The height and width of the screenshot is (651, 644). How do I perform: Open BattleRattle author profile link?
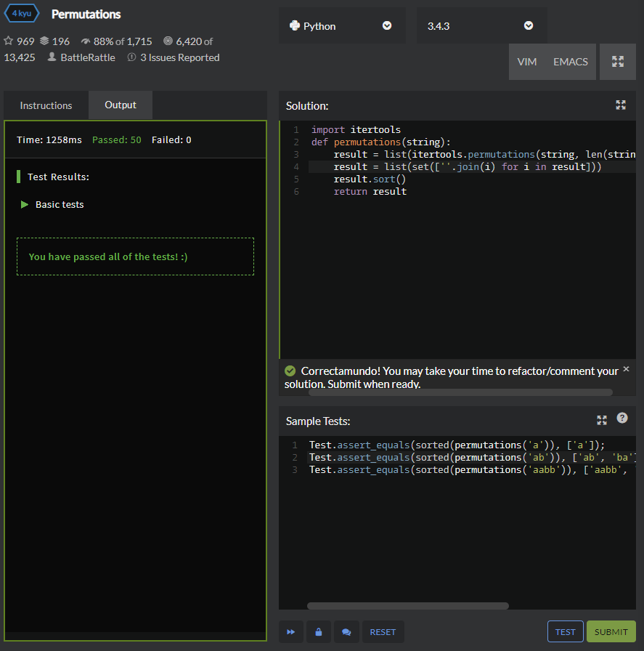pos(88,57)
